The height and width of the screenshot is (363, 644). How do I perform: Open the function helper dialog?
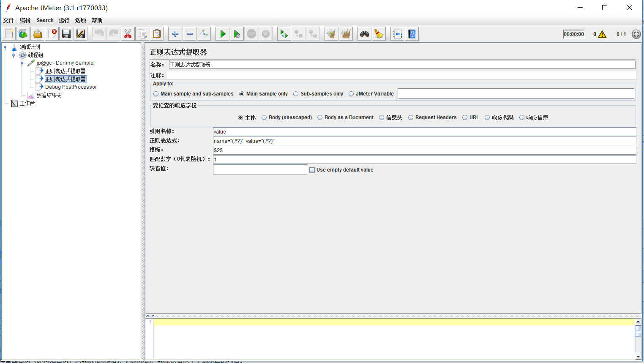click(397, 34)
